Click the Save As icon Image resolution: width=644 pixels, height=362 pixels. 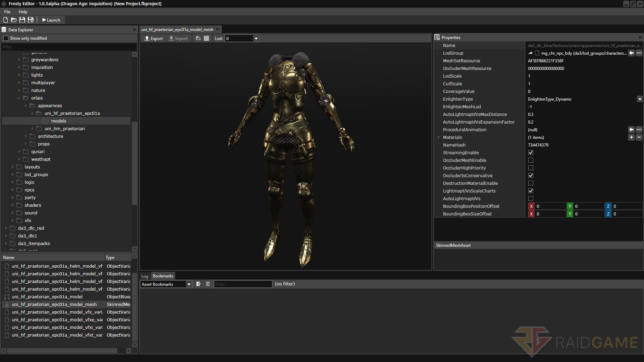pyautogui.click(x=31, y=20)
